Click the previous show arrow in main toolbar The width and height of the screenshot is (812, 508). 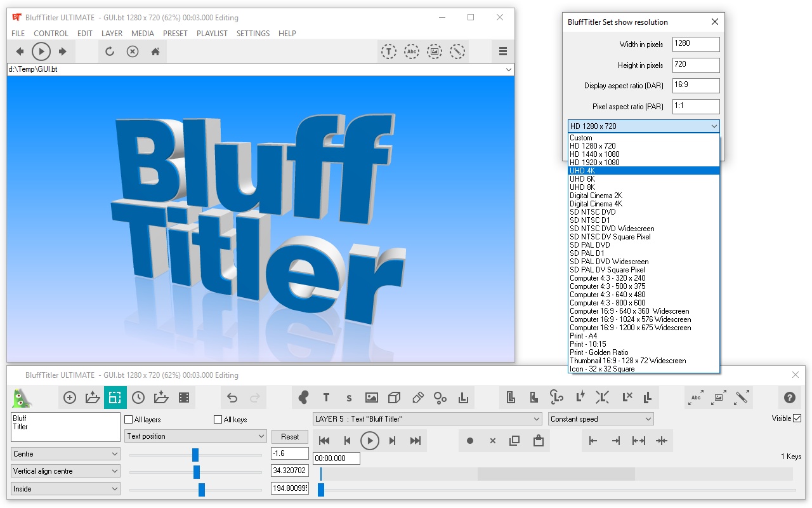(x=20, y=51)
